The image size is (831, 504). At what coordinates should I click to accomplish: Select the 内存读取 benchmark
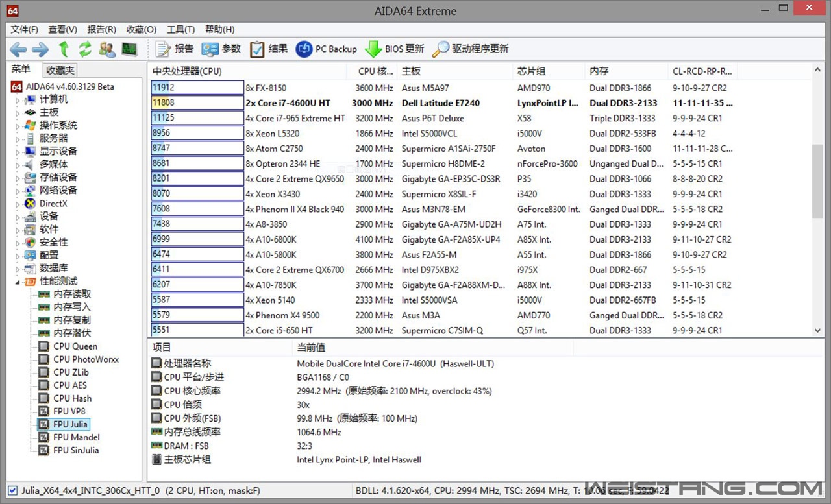pos(71,294)
